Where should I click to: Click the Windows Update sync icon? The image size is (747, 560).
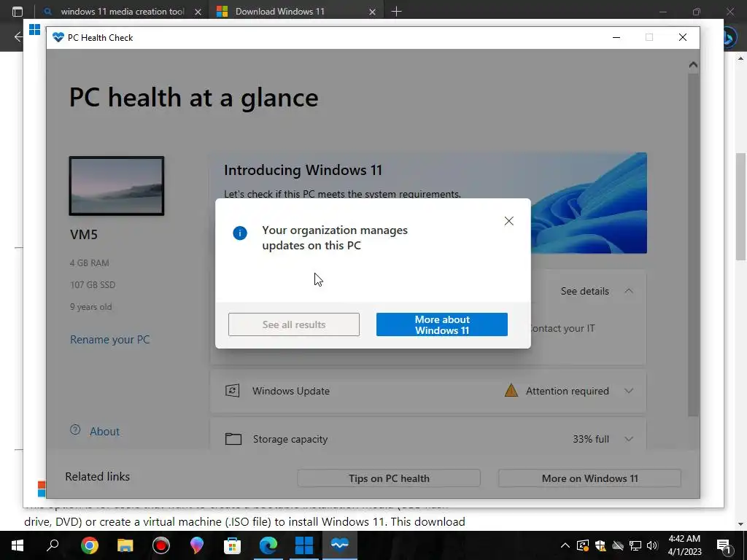tap(232, 391)
